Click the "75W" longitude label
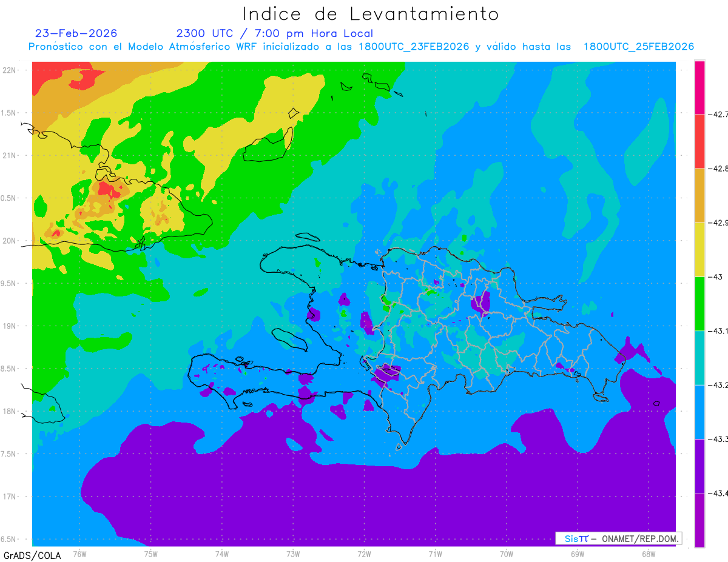Screen dimensions: 728x562 [x=150, y=554]
